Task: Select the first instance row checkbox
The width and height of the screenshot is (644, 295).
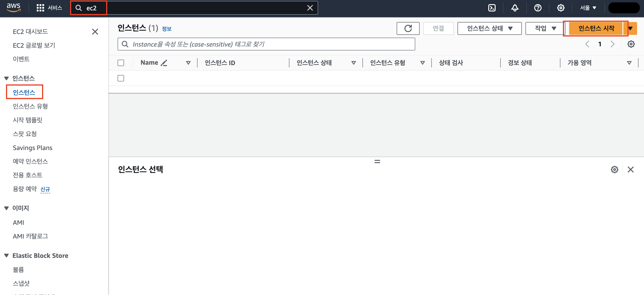Action: (x=121, y=78)
